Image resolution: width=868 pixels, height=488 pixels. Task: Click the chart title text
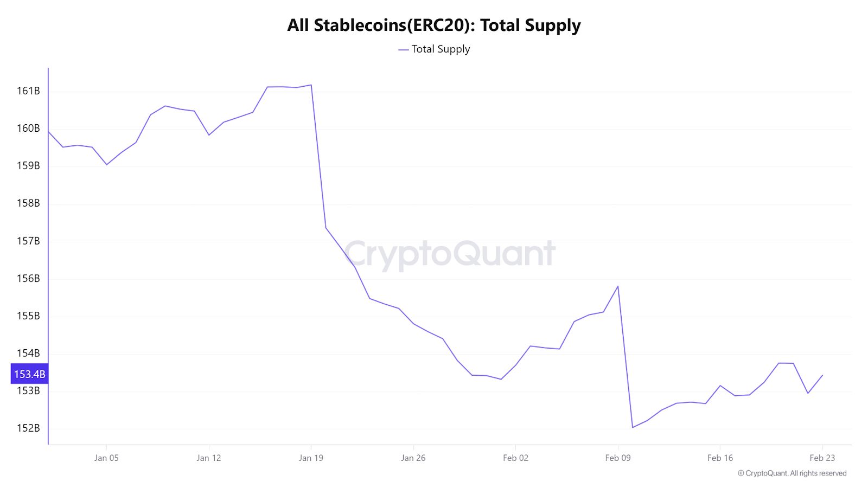433,25
